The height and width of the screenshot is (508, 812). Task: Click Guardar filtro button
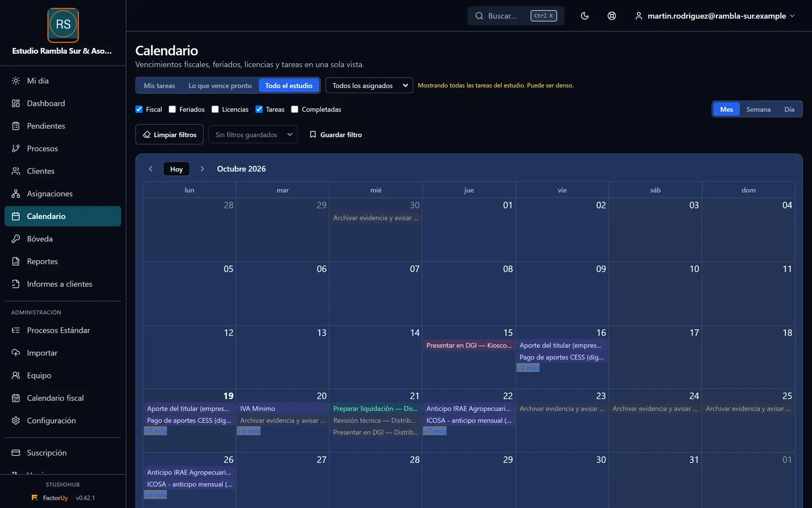[336, 134]
